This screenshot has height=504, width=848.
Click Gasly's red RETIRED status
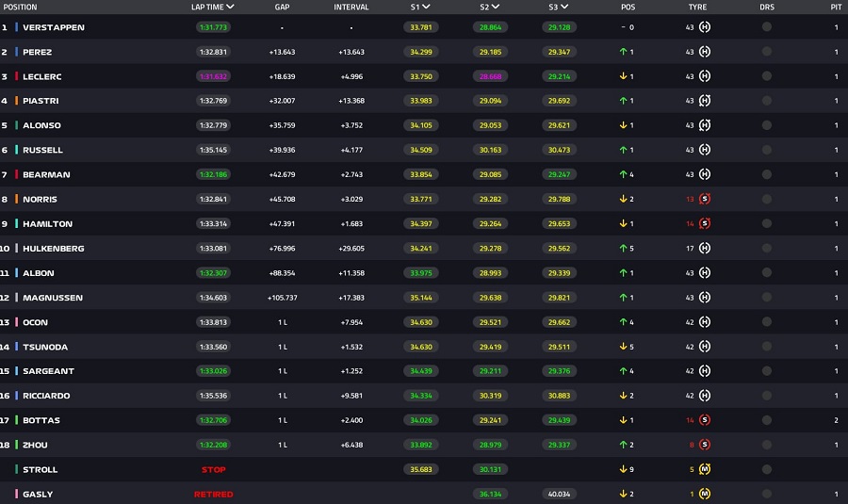click(213, 494)
